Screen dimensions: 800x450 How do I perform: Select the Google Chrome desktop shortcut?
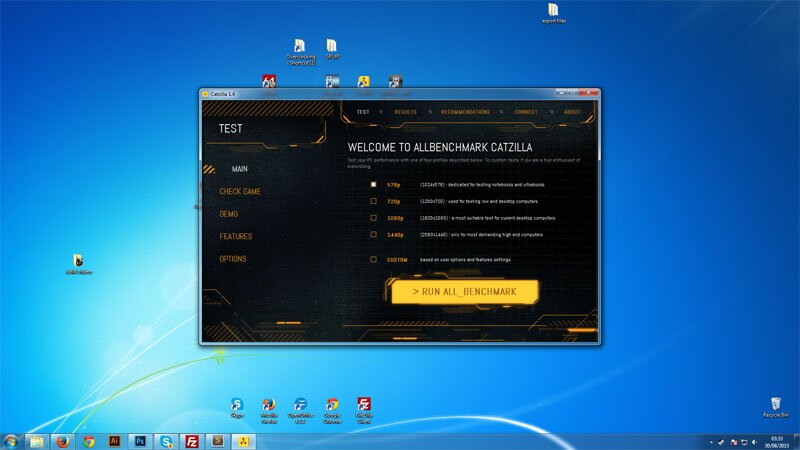click(332, 411)
